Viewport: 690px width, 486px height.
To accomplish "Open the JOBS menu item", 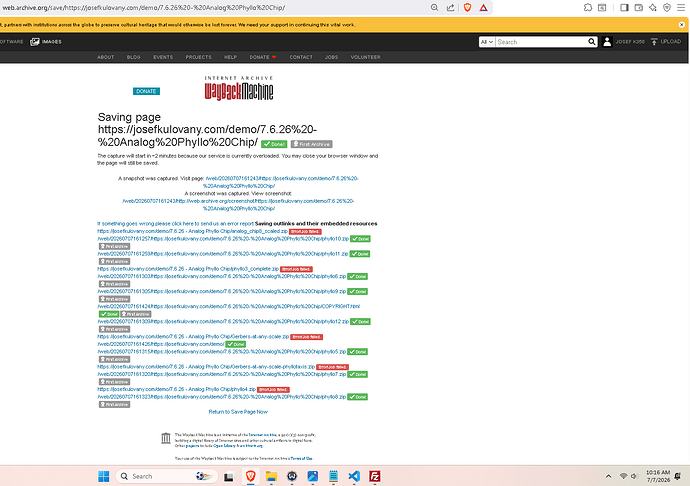I will (x=331, y=57).
